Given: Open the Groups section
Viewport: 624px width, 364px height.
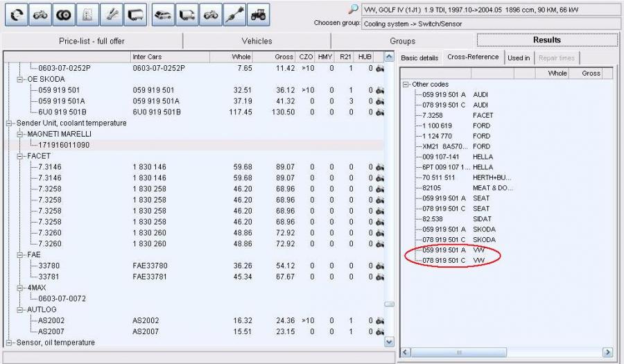Looking at the screenshot, I should (403, 41).
